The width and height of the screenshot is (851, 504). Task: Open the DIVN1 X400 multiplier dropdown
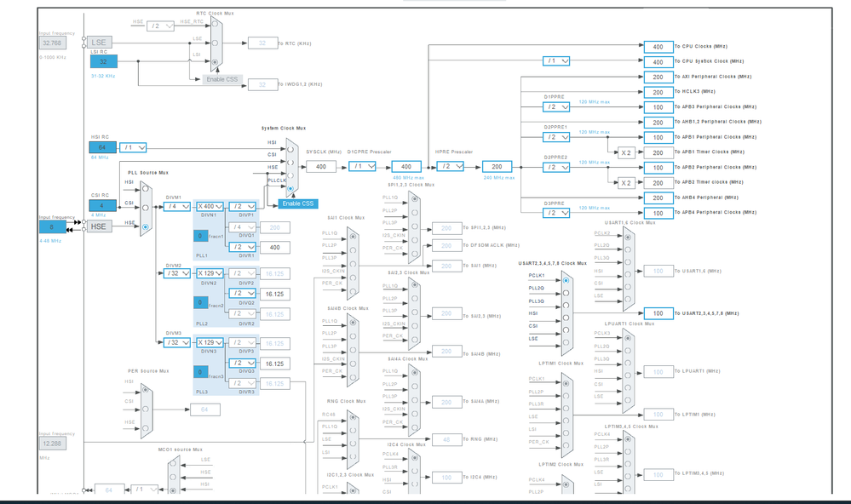tap(210, 207)
